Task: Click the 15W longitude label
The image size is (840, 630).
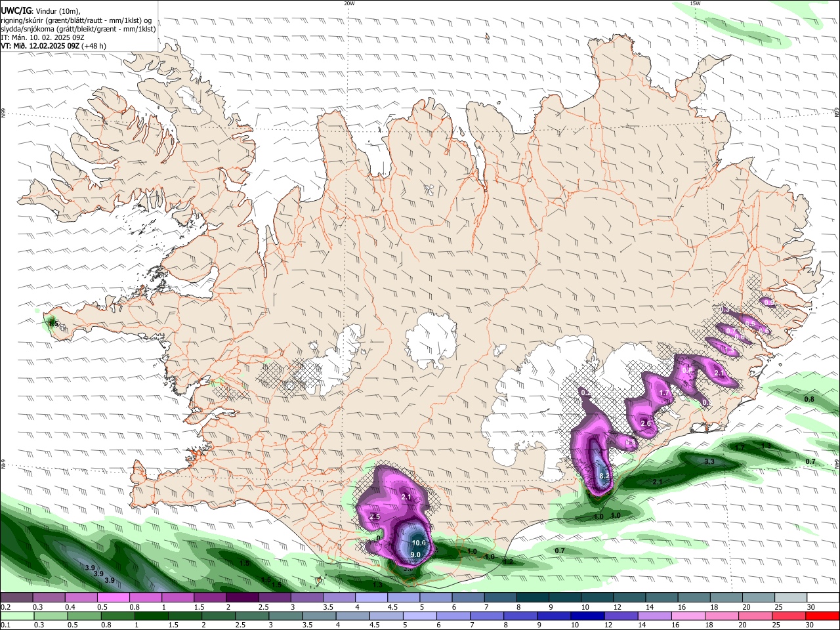Action: pos(695,3)
